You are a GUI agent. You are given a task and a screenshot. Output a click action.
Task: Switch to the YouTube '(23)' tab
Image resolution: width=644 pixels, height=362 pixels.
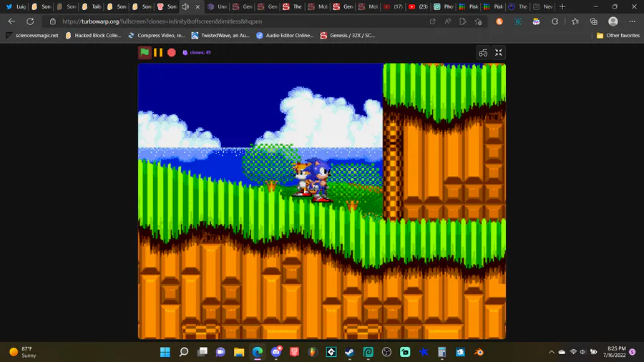tap(418, 6)
